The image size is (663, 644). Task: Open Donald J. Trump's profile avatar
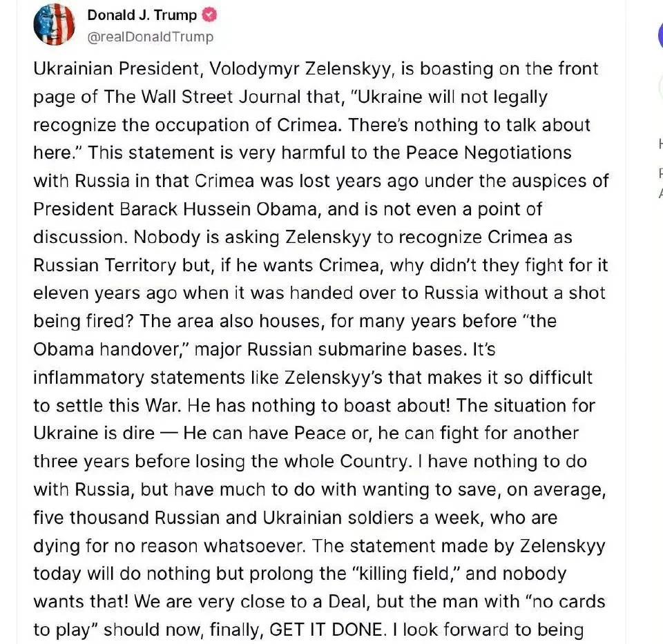click(54, 25)
